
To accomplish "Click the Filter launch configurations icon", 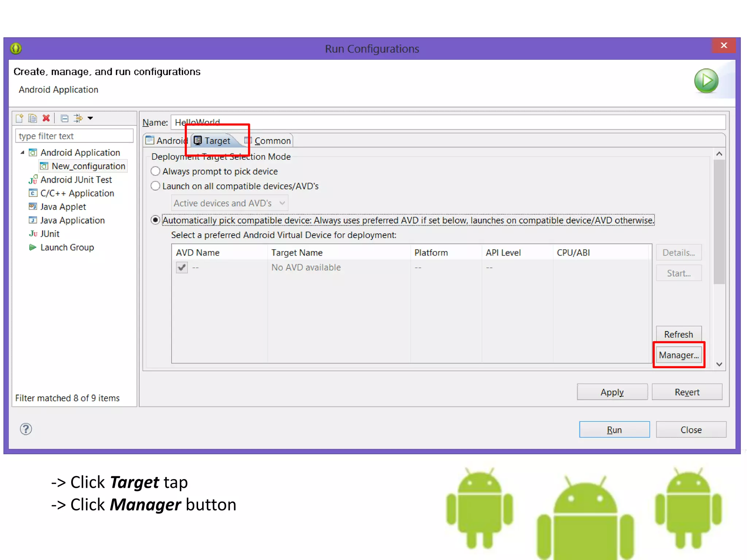I will pyautogui.click(x=78, y=118).
